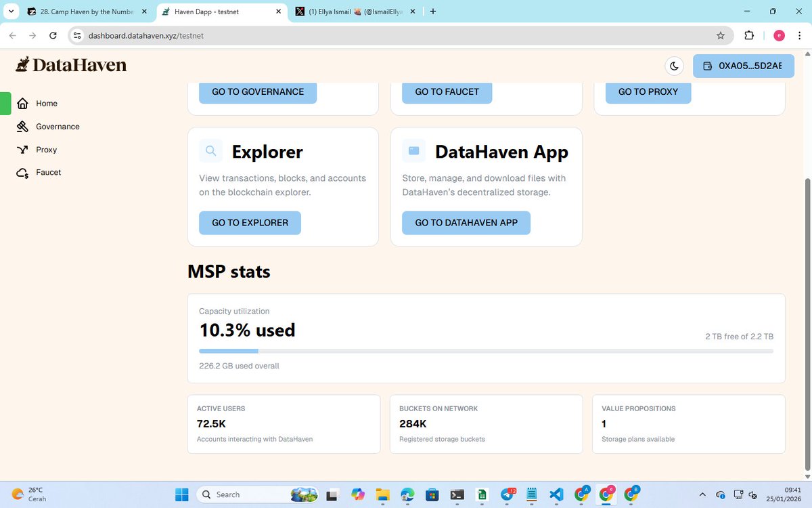The width and height of the screenshot is (812, 508).
Task: Close the Camp Haven tab
Action: pyautogui.click(x=143, y=12)
